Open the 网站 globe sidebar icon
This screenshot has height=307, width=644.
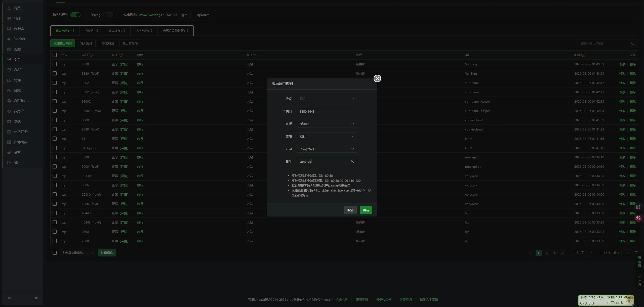[x=9, y=18]
